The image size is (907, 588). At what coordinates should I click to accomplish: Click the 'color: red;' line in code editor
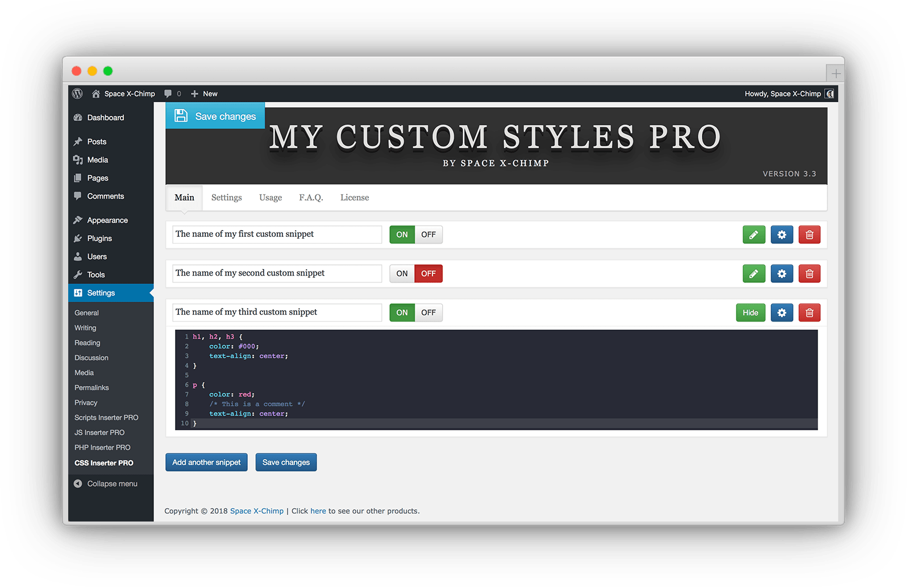pos(232,394)
